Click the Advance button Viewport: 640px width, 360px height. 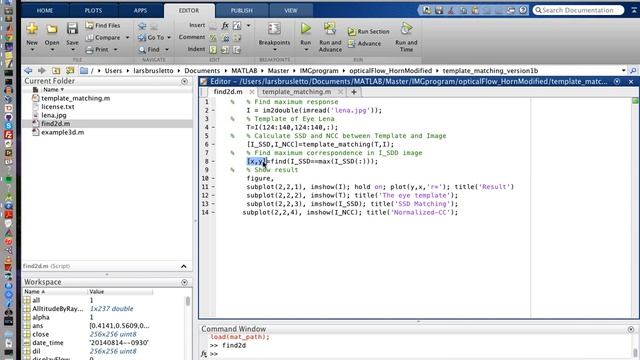coord(364,44)
